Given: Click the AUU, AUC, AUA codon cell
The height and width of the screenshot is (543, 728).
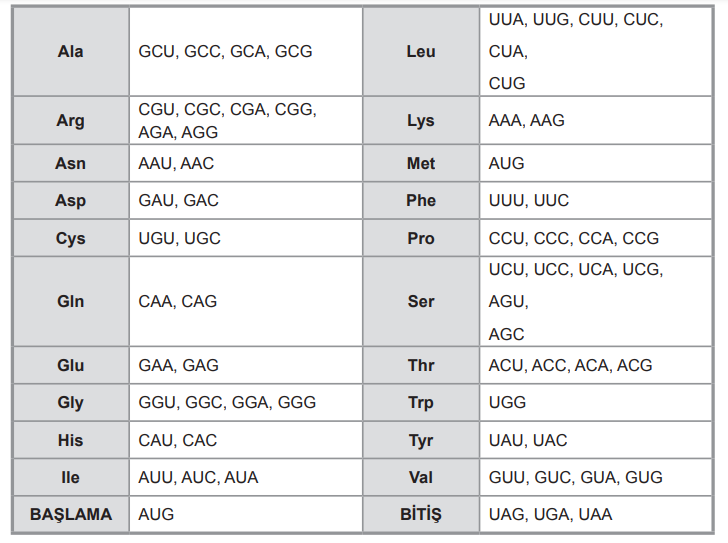Looking at the screenshot, I should (246, 478).
